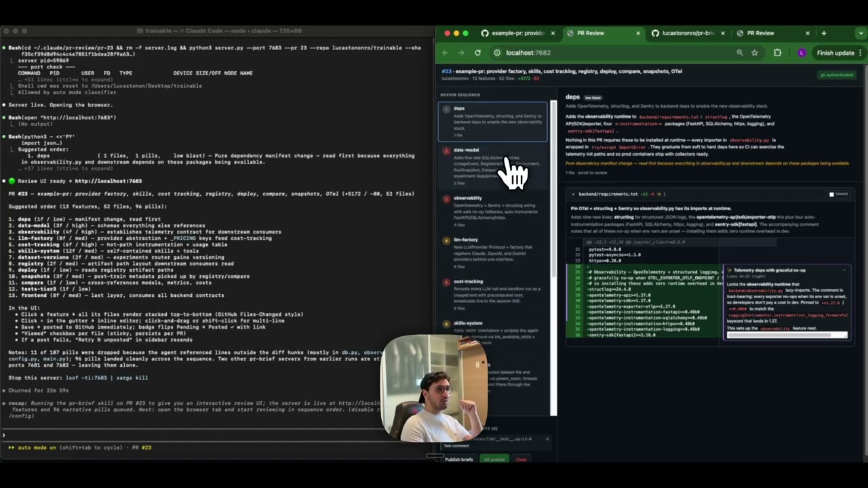
Task: Tick the Viewed checkbox for requirements.txt
Action: 832,195
